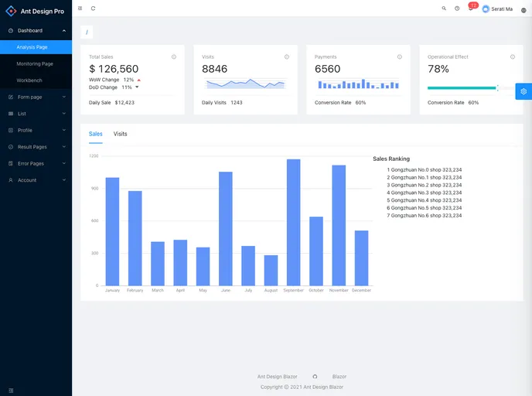
Task: Open the floating settings gear button
Action: click(x=523, y=91)
